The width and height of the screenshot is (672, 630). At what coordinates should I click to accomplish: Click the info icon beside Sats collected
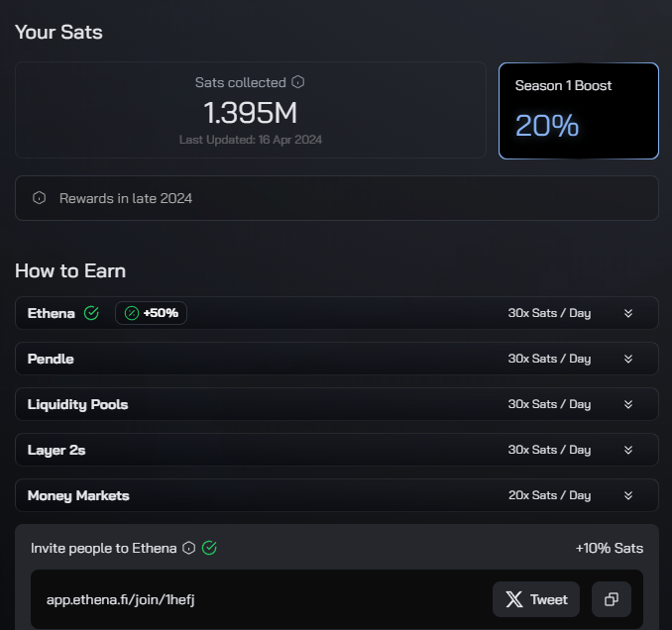coord(298,82)
